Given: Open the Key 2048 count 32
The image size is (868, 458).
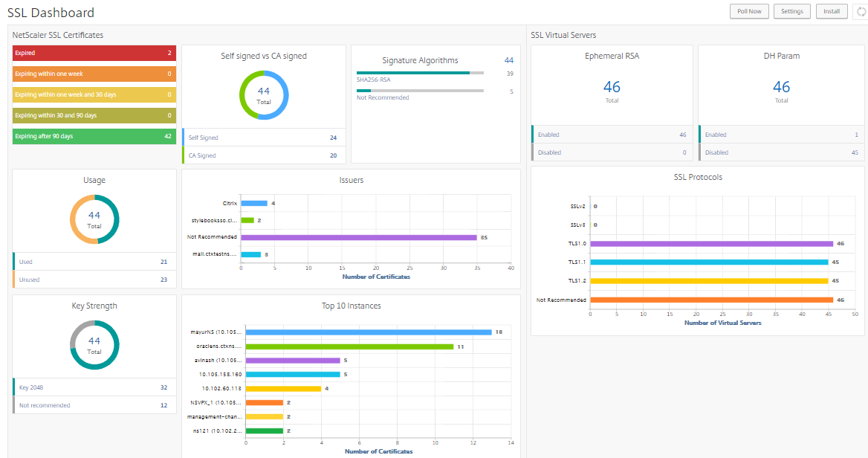Looking at the screenshot, I should click(x=163, y=387).
